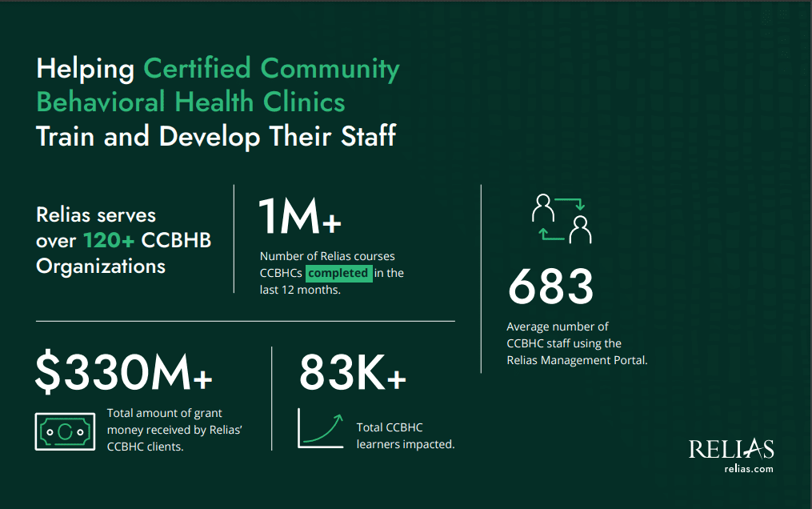Open the 'Train and Develop Their Staff' section
812x509 pixels.
coord(216,136)
